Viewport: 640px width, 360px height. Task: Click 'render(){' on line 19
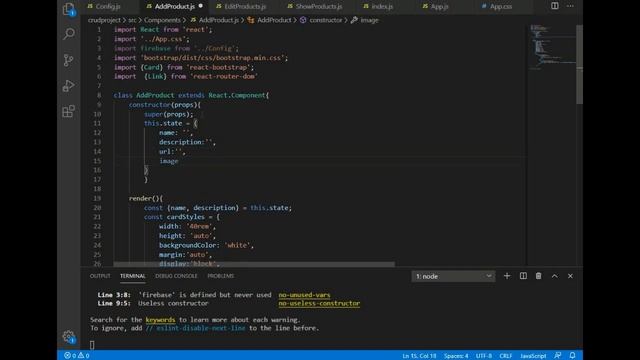[146, 198]
